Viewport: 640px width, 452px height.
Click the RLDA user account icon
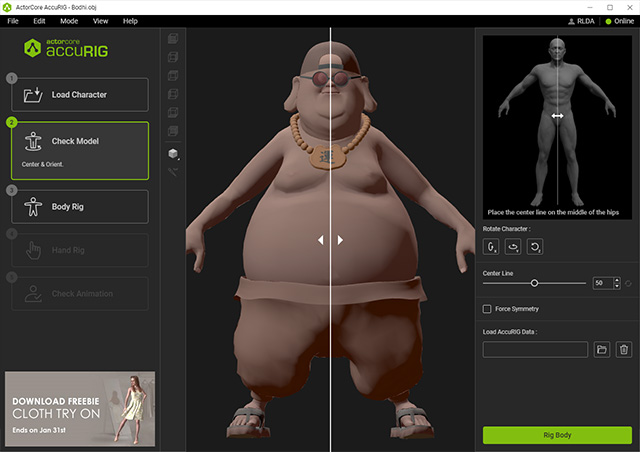click(571, 20)
